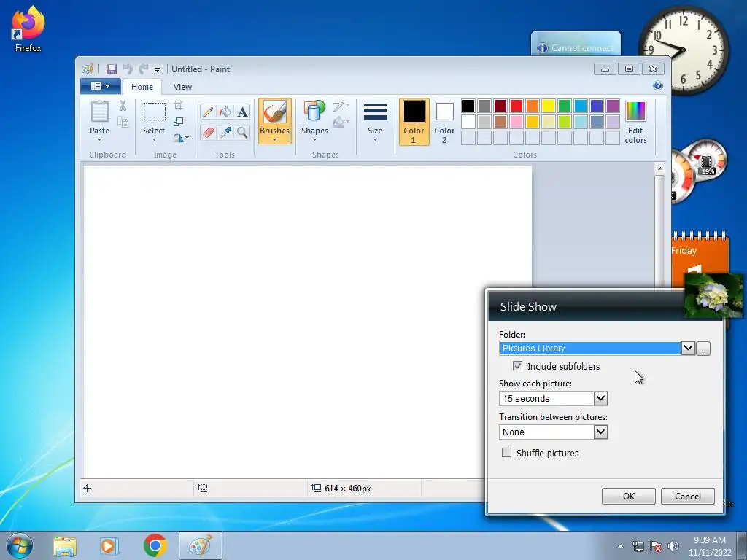
Task: Click the Paint taskbar button
Action: click(201, 545)
